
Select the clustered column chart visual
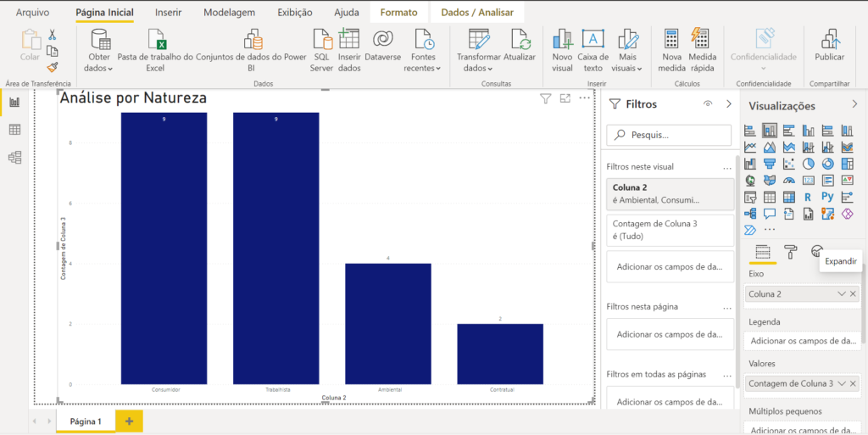808,131
